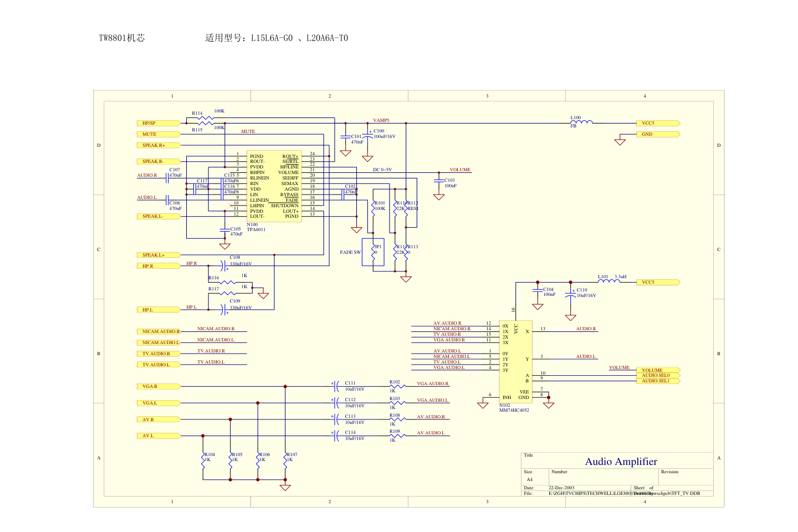
Task: Select the SPEAK.R- port tag
Action: point(159,161)
